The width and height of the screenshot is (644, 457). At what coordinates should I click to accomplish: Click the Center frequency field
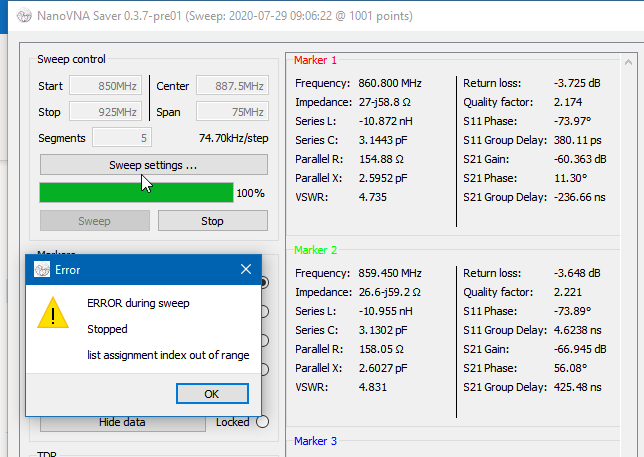232,86
